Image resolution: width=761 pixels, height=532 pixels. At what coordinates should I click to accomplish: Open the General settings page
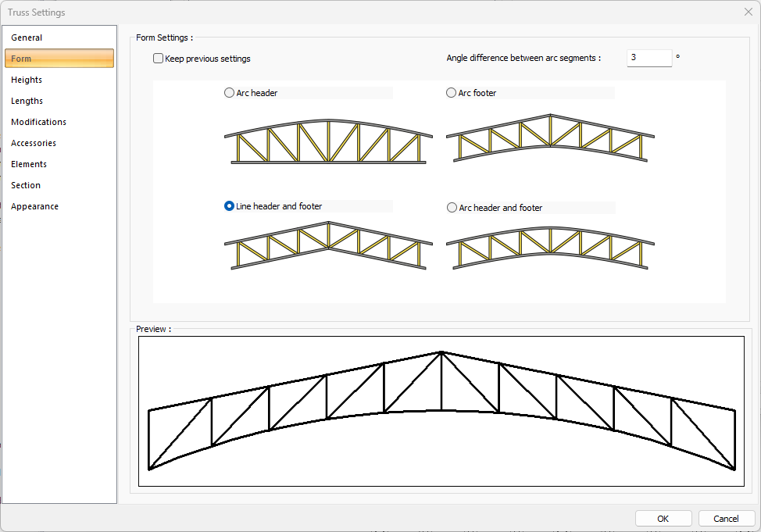click(27, 37)
